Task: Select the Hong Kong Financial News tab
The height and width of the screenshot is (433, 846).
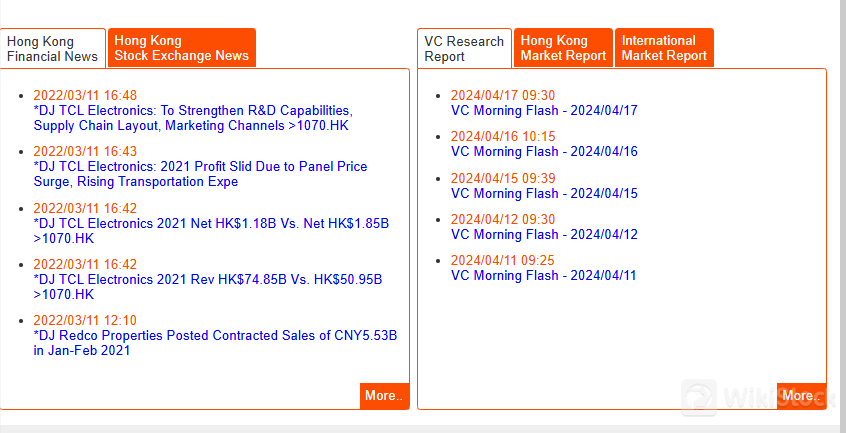Action: click(x=52, y=49)
